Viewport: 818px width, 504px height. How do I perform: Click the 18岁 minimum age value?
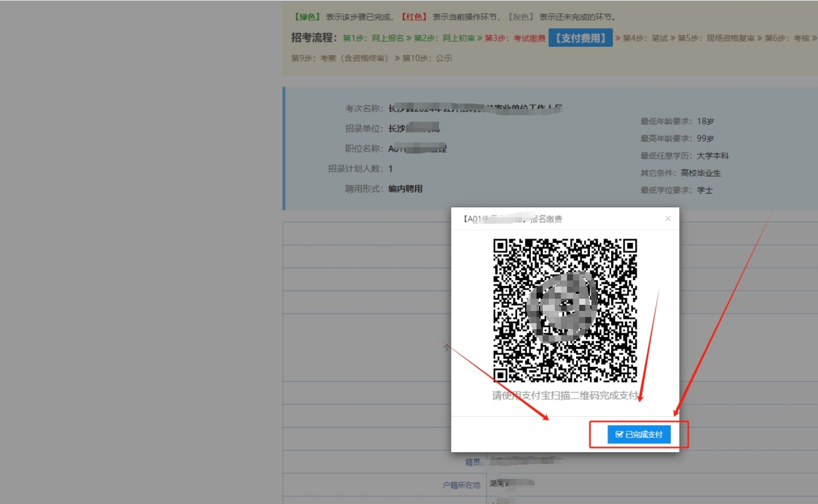705,121
